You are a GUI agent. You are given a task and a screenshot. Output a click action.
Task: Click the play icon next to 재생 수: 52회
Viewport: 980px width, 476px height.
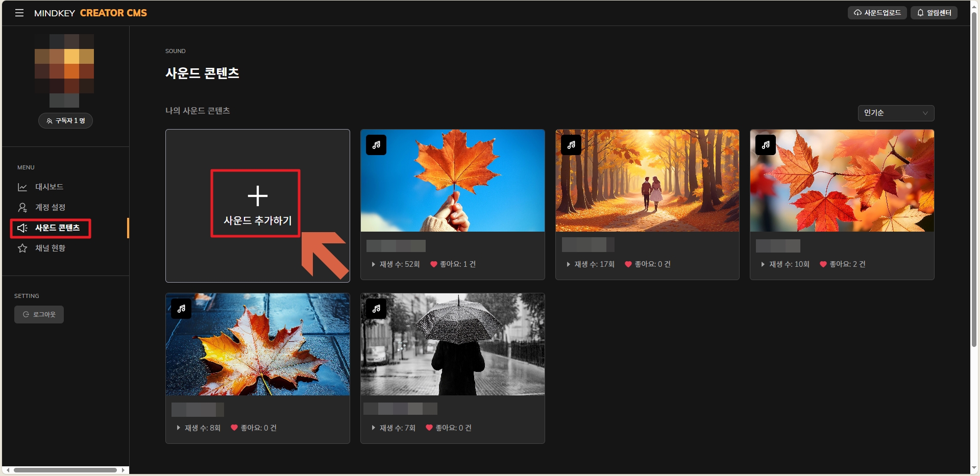[x=374, y=264]
